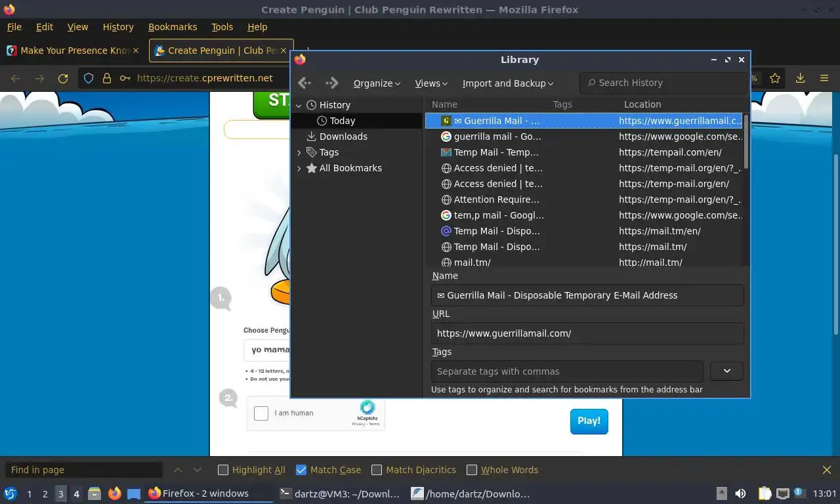Click the browser Forward button
This screenshot has width=840, height=504.
[x=39, y=78]
